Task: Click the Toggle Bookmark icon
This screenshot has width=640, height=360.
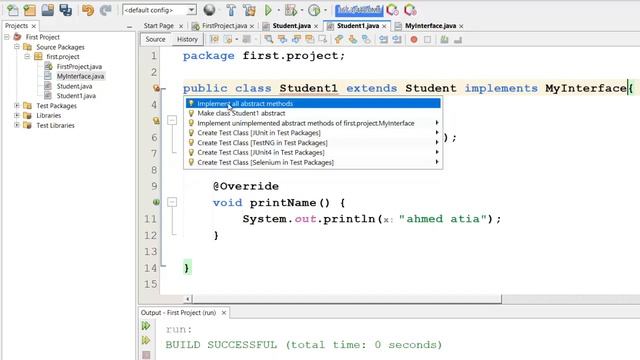Action: (366, 39)
